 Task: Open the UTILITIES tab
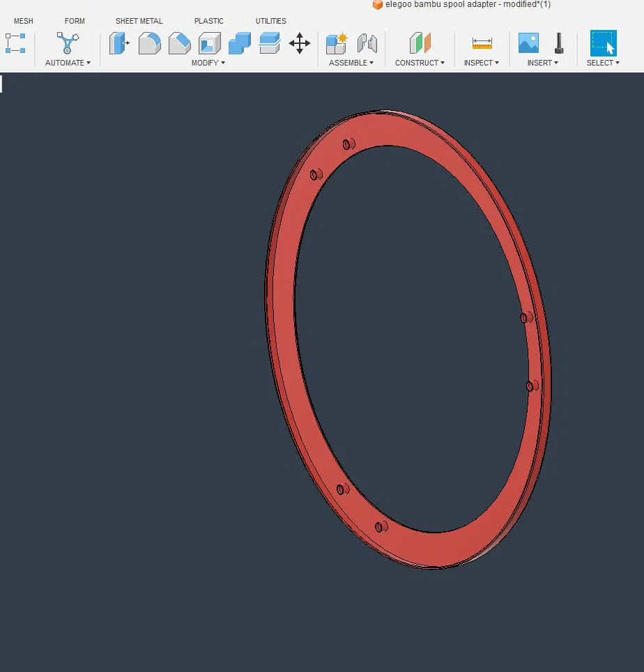click(x=271, y=21)
